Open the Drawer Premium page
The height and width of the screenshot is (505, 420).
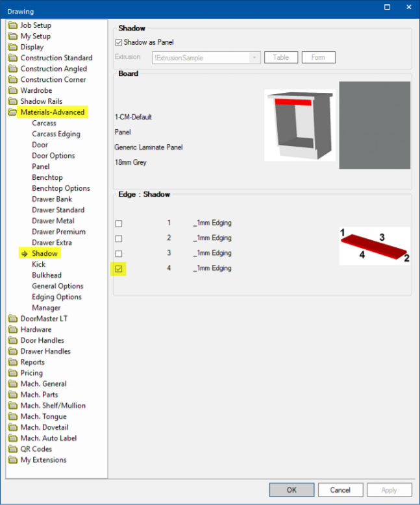tap(58, 232)
